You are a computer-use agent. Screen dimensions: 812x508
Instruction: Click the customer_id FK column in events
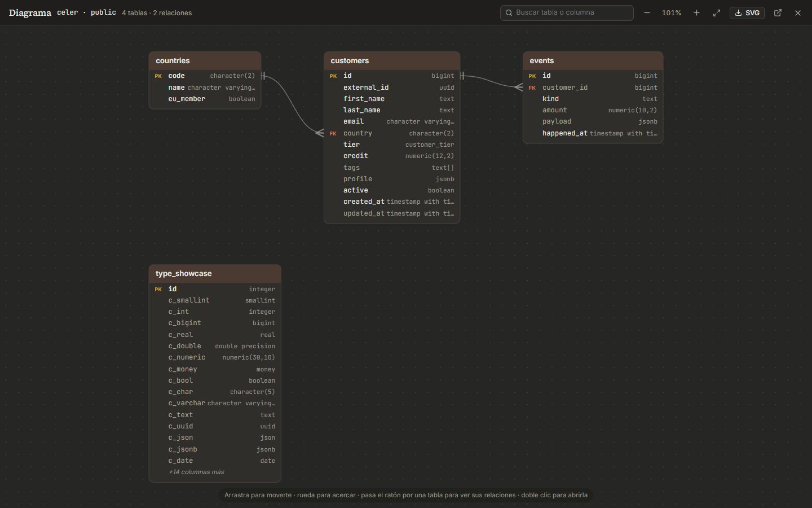(x=593, y=87)
